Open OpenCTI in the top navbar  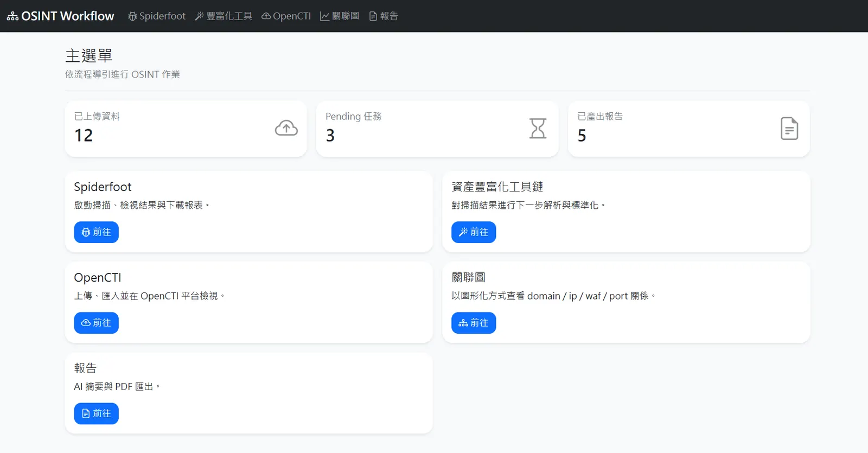point(286,16)
